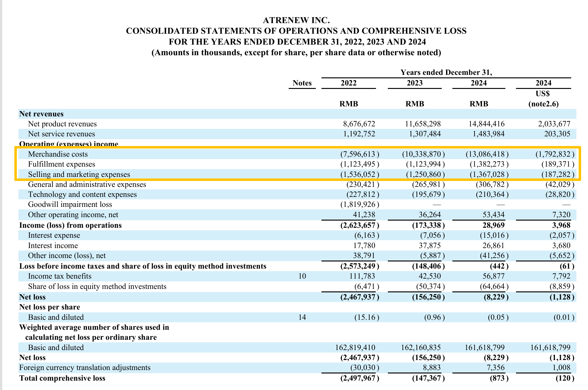Screen dimensions: 588x390
Task: Click the 162,819,410 weighted shares value
Action: coord(355,348)
